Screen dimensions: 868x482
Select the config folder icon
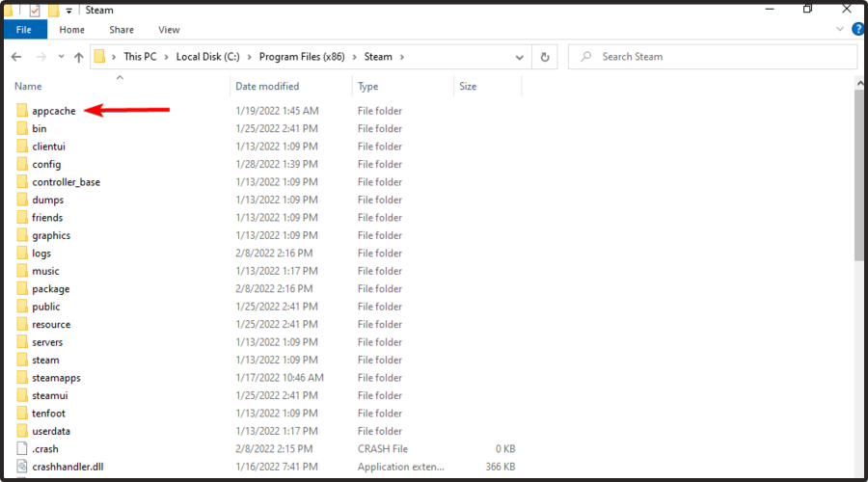pos(22,164)
